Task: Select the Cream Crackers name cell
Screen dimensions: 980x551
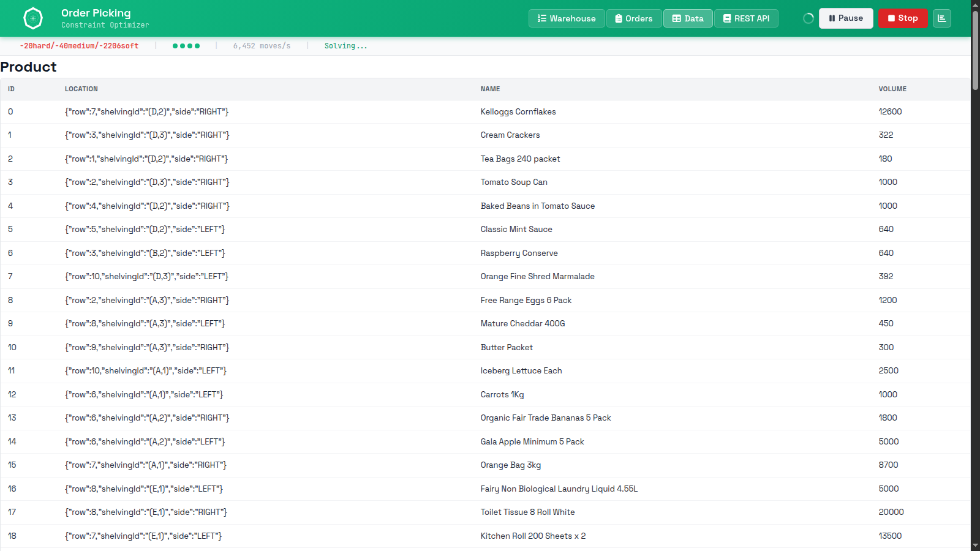Action: pos(510,135)
